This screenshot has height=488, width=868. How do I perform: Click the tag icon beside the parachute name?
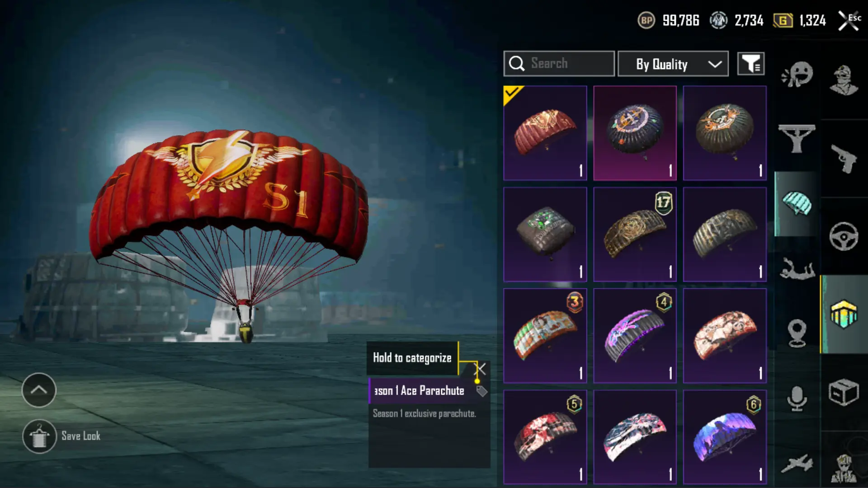481,391
